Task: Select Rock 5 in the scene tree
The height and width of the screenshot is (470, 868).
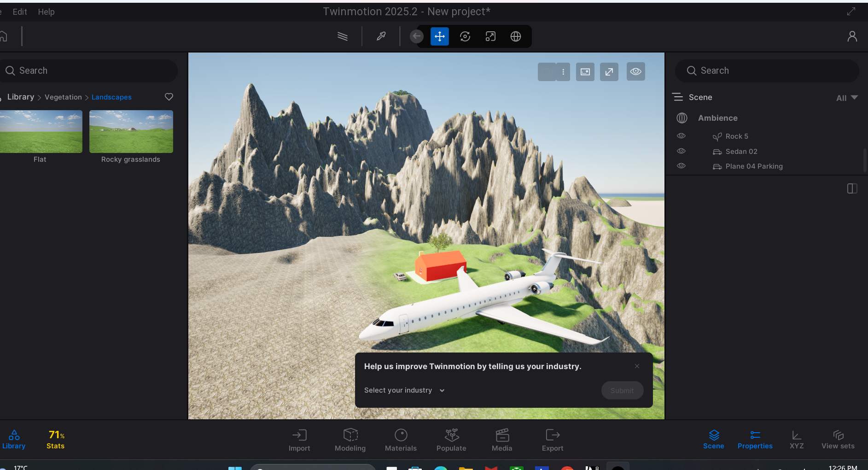Action: (737, 136)
